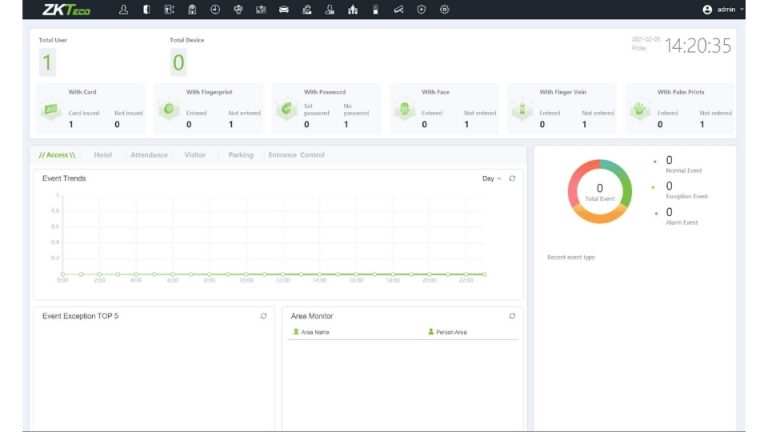
Task: Click the With Face icon
Action: tap(405, 109)
